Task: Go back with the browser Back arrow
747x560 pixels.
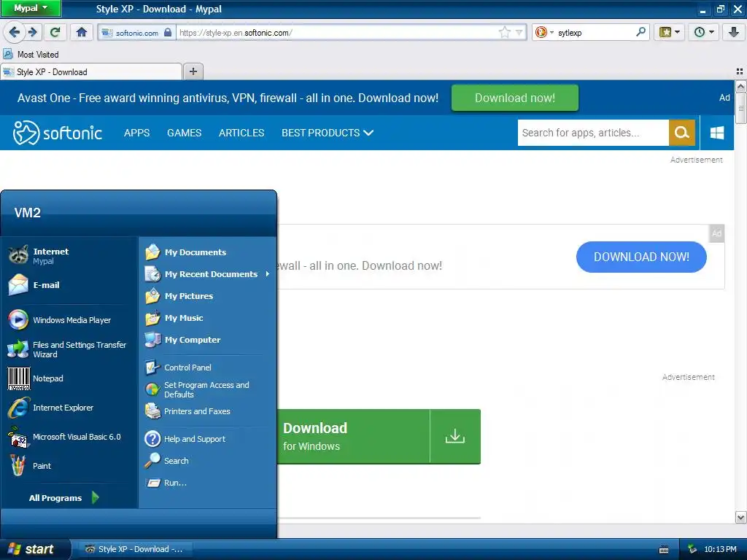Action: [14, 32]
